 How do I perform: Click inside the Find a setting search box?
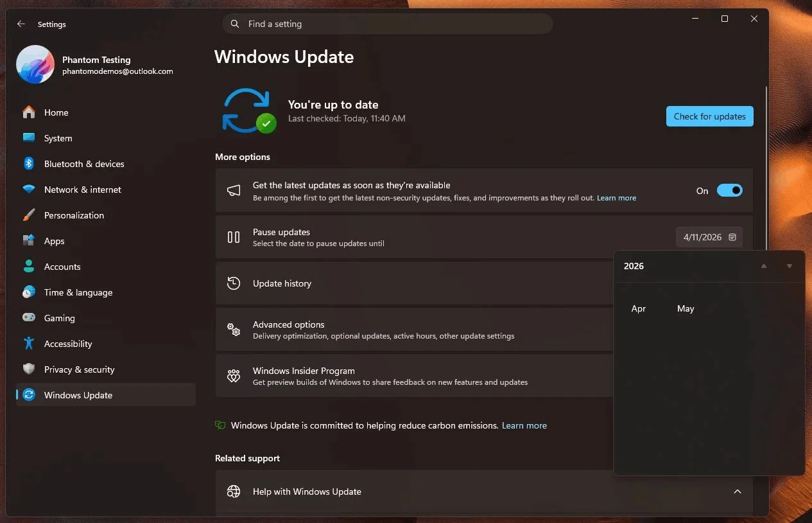coord(387,24)
